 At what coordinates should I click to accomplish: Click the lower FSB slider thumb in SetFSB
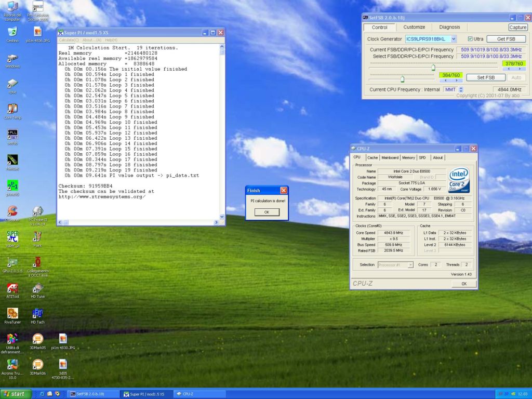click(403, 79)
